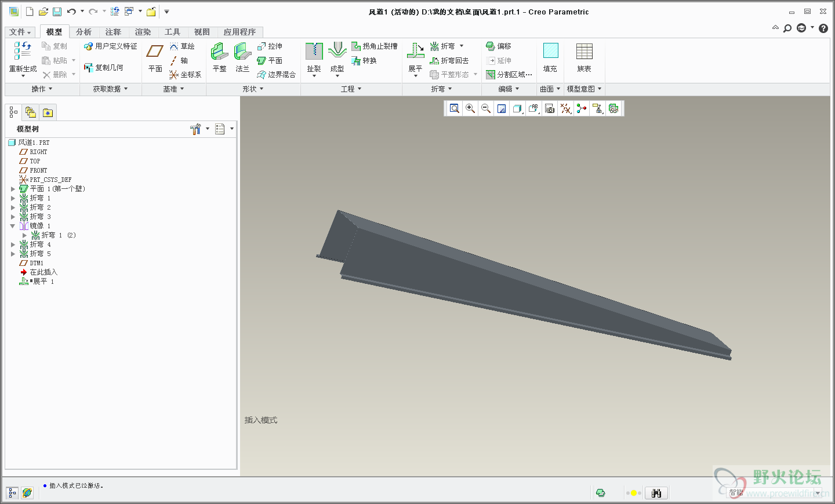
Task: Expand the 折弯 1 feature node
Action: pyautogui.click(x=13, y=198)
